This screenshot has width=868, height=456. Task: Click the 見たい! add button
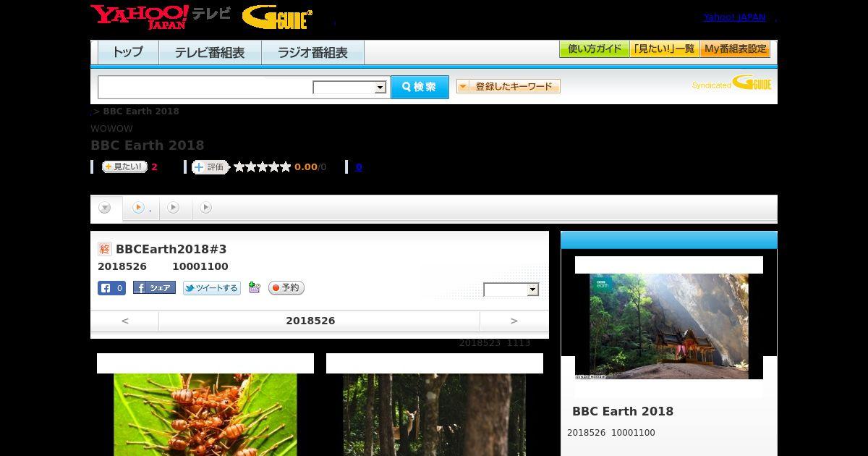point(124,166)
